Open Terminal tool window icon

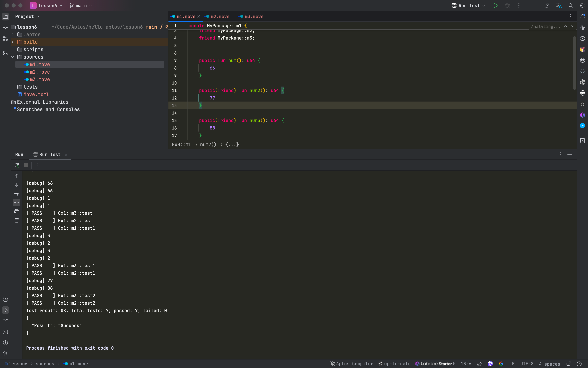[5, 332]
